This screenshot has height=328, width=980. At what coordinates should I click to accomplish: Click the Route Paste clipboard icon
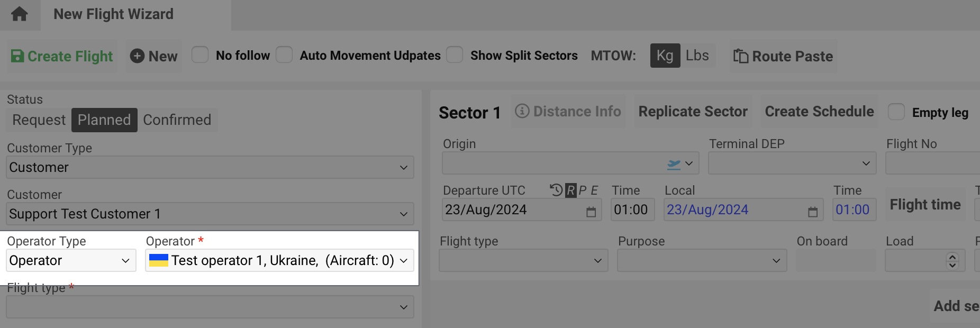tap(740, 56)
